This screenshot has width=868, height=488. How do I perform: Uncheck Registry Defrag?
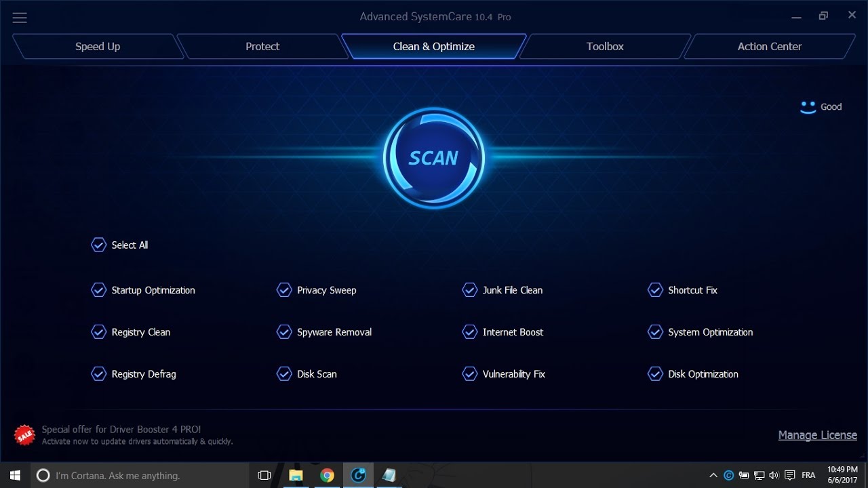[x=98, y=374]
